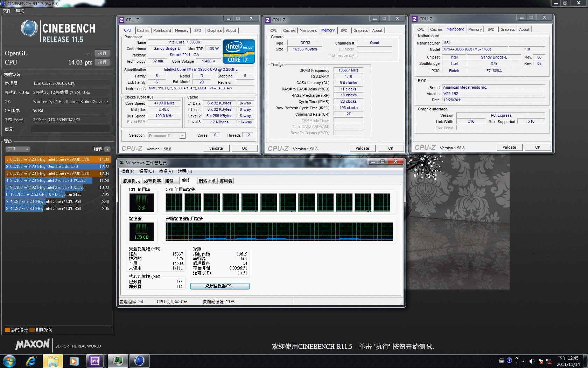Open Task Manager 選項(O) menu
The image size is (588, 368).
pos(147,171)
